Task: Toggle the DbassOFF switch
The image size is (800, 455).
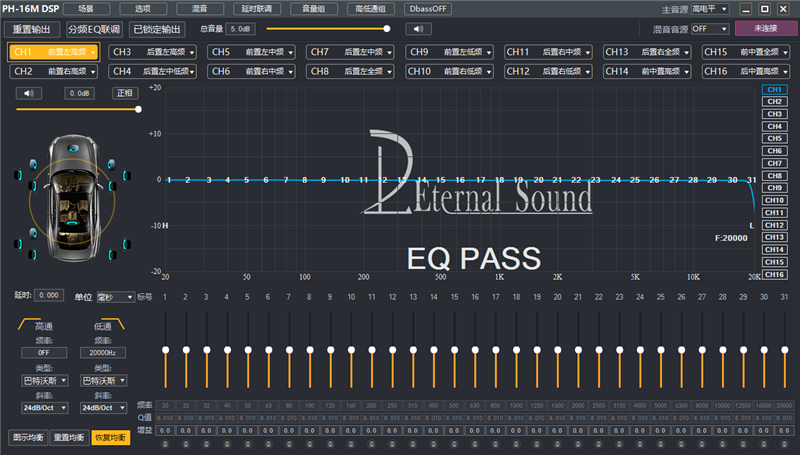Action: (x=428, y=9)
